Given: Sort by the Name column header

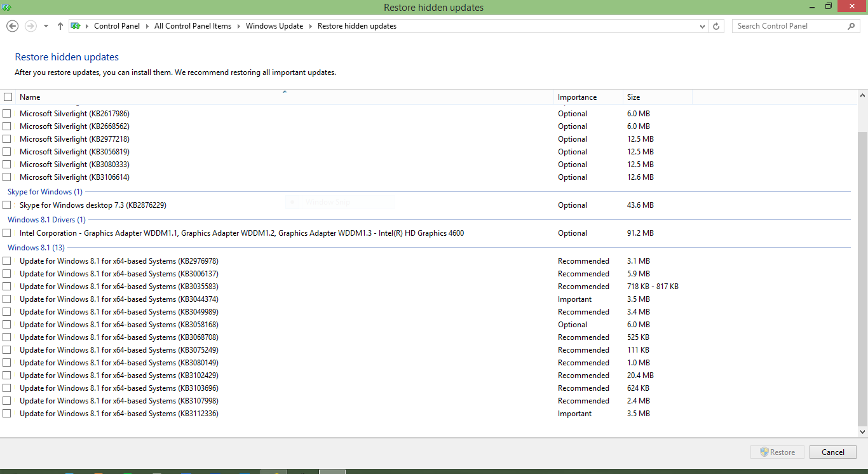Looking at the screenshot, I should click(285, 97).
